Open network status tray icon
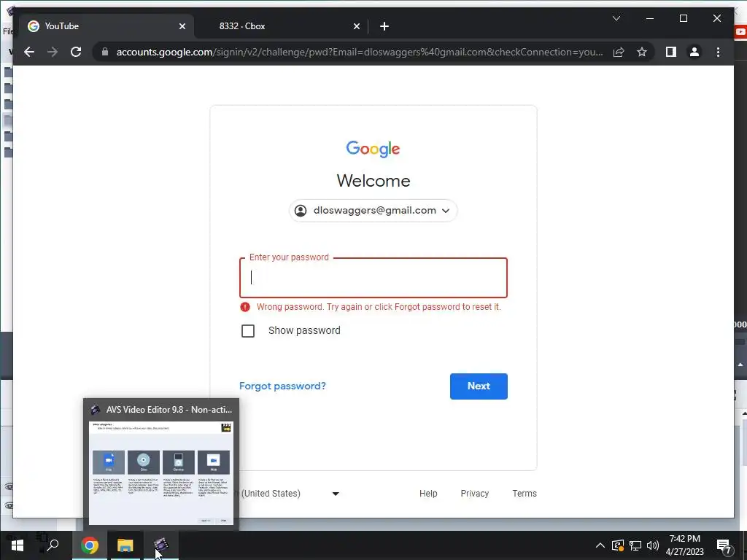 coord(635,545)
